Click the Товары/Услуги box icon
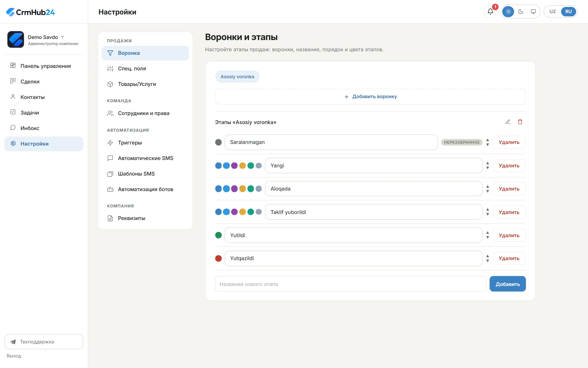 click(110, 84)
